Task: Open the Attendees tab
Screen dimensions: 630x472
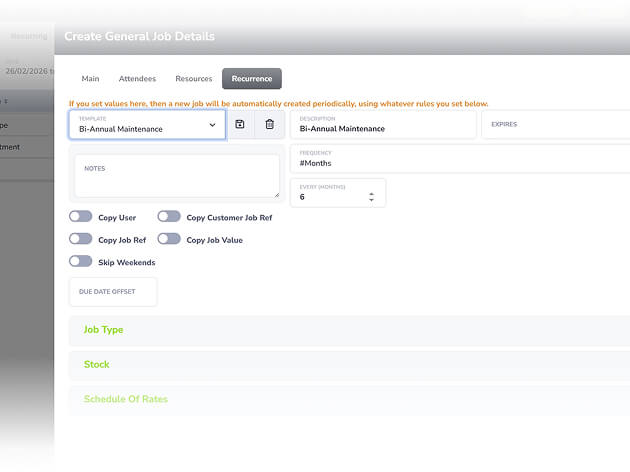Action: pos(137,79)
